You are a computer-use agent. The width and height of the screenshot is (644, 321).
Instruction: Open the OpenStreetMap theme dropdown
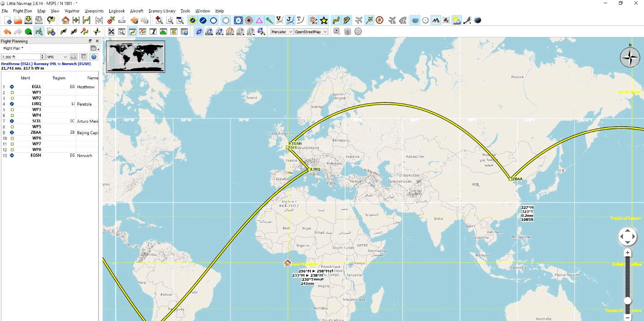click(x=311, y=32)
